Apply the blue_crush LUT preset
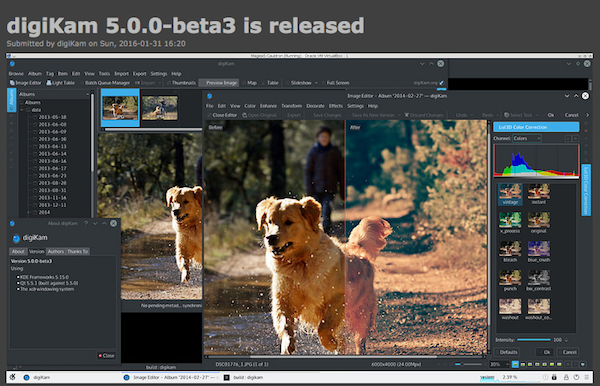The height and width of the screenshot is (386, 600). tap(539, 252)
